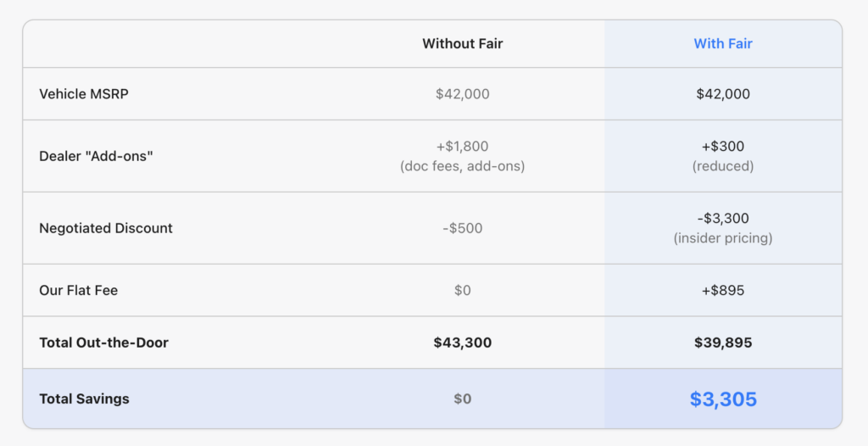This screenshot has width=868, height=446.
Task: Select the Dealer "Add-ons" row label
Action: point(96,156)
